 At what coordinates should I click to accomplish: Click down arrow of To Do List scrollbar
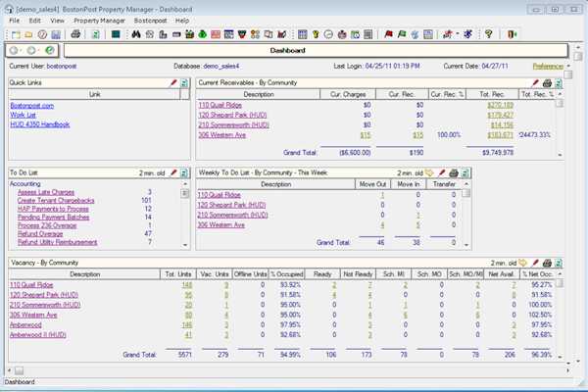(185, 245)
